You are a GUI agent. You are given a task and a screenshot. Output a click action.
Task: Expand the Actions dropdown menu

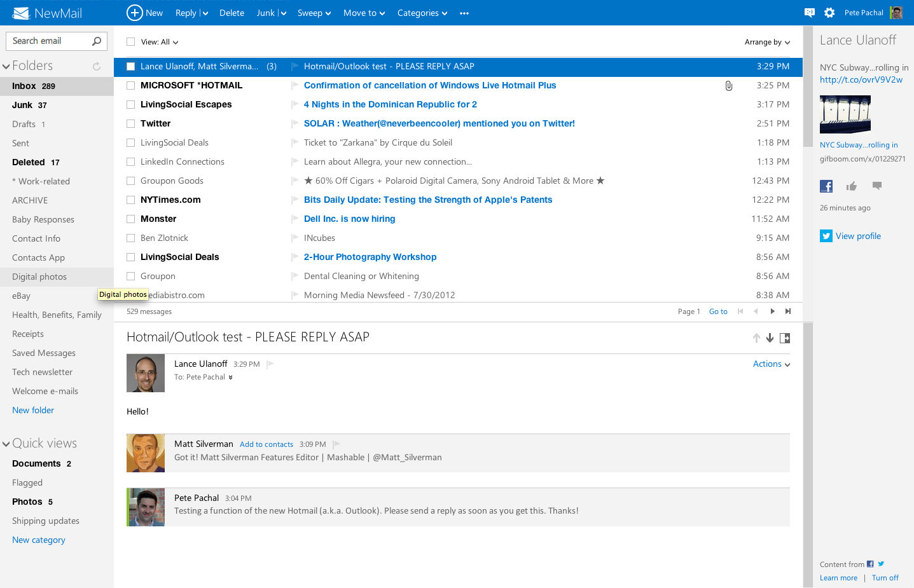[x=771, y=364]
